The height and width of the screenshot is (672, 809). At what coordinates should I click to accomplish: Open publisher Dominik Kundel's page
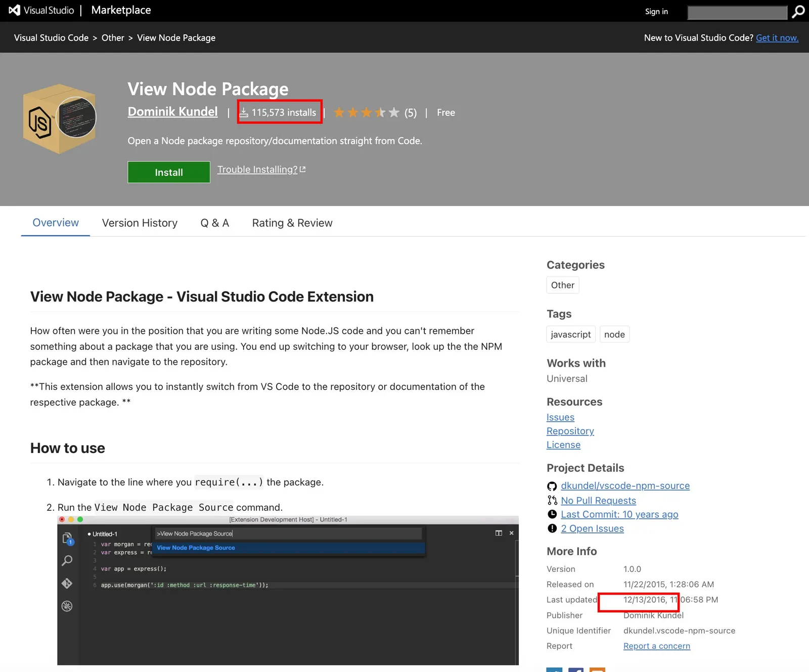point(172,112)
